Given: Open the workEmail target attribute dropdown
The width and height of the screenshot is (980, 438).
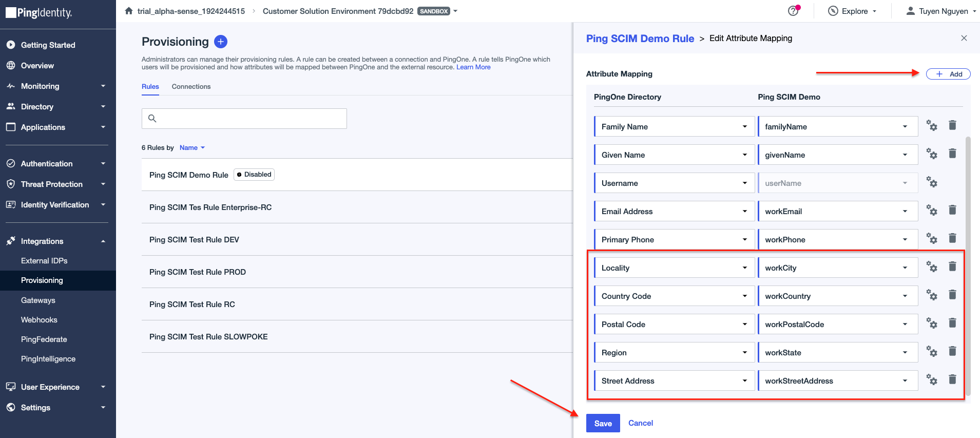Looking at the screenshot, I should point(838,211).
